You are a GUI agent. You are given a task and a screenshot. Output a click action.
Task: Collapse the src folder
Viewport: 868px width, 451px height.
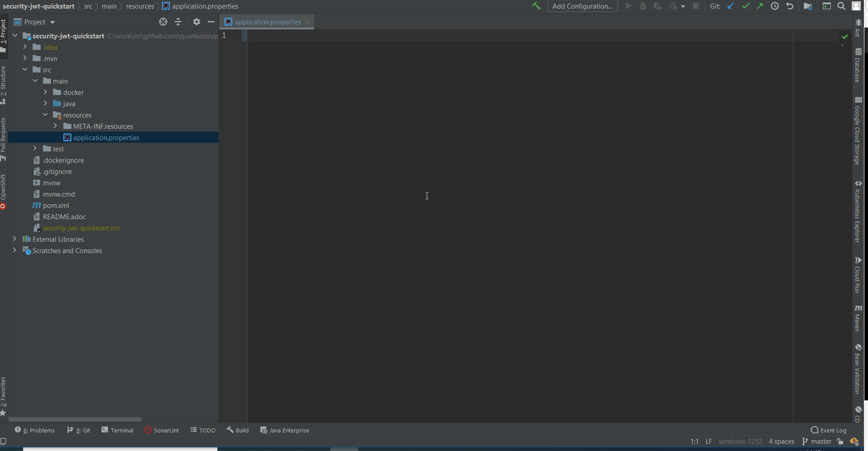click(x=25, y=69)
